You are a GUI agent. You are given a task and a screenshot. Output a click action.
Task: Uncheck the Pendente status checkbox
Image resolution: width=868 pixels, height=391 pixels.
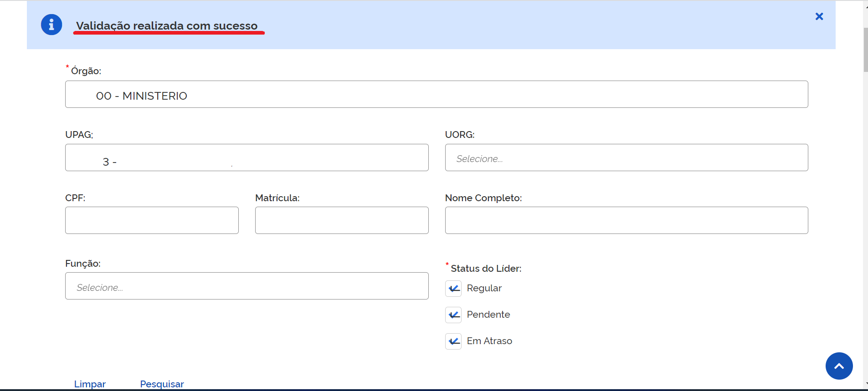click(x=453, y=315)
